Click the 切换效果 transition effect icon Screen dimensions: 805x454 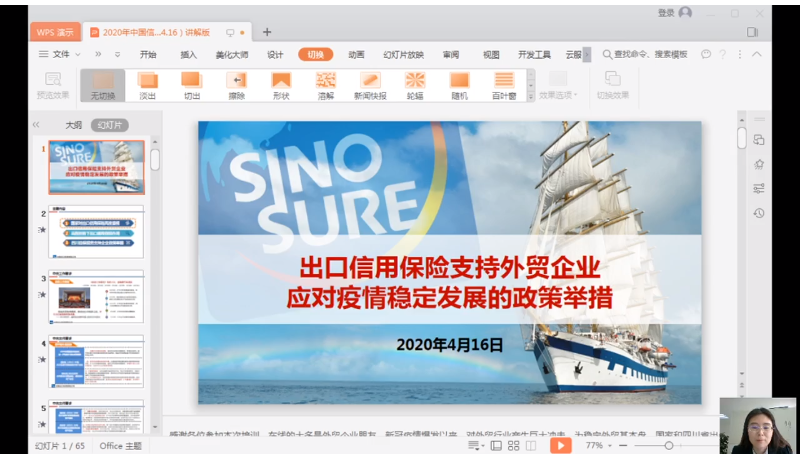click(612, 79)
